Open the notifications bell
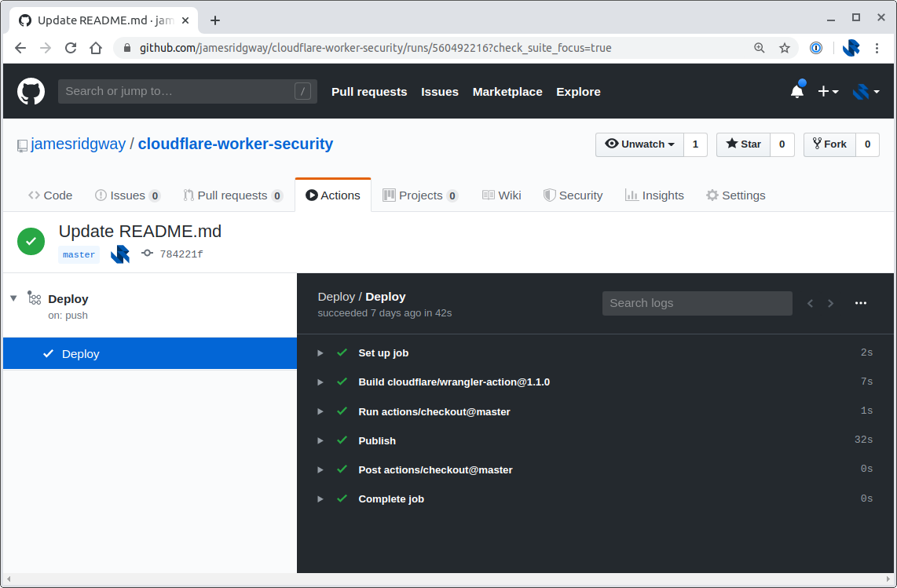 [797, 91]
